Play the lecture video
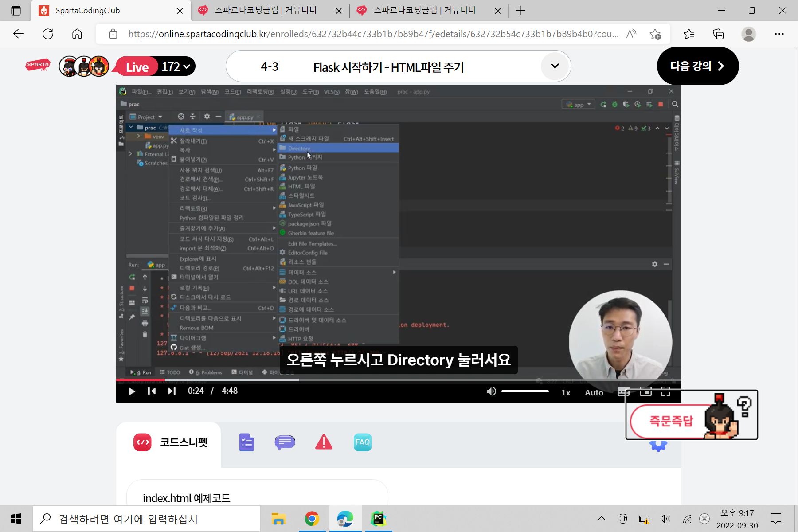 [132, 391]
